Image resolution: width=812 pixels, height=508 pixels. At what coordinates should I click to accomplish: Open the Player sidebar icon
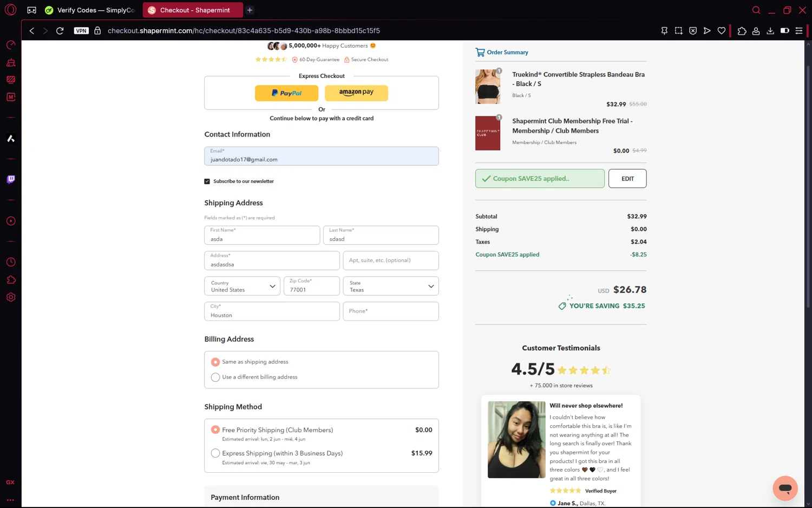(10, 221)
